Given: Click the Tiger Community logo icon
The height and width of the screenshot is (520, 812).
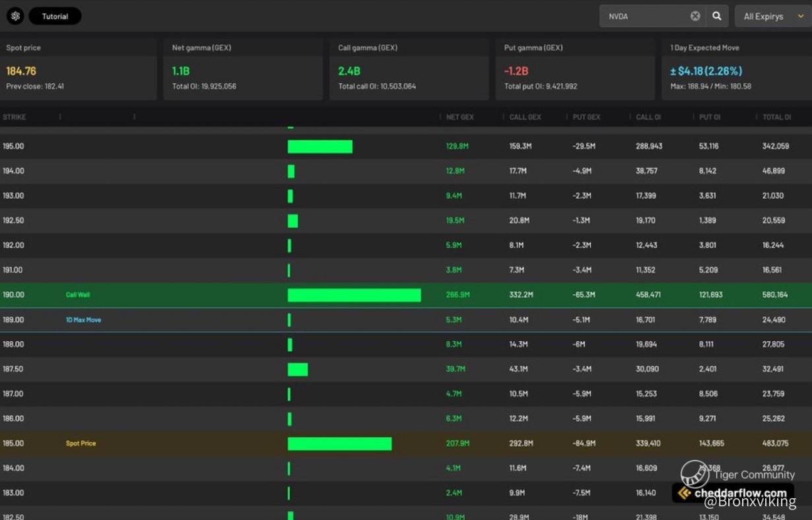Looking at the screenshot, I should (694, 474).
